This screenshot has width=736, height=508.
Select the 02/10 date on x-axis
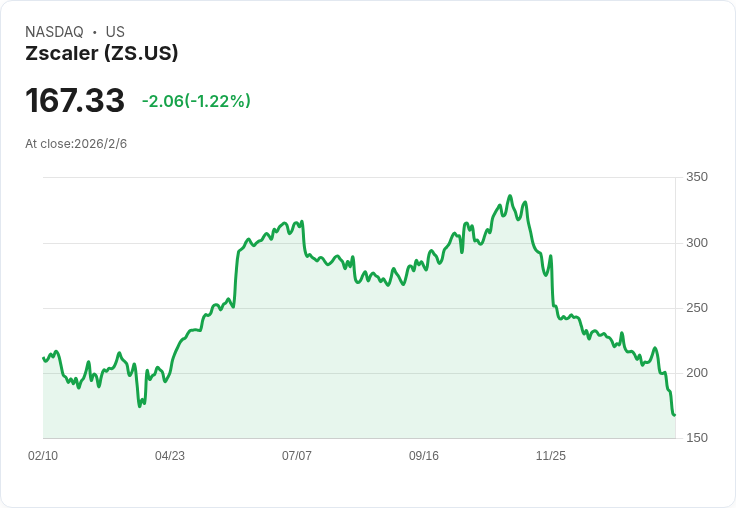[43, 456]
